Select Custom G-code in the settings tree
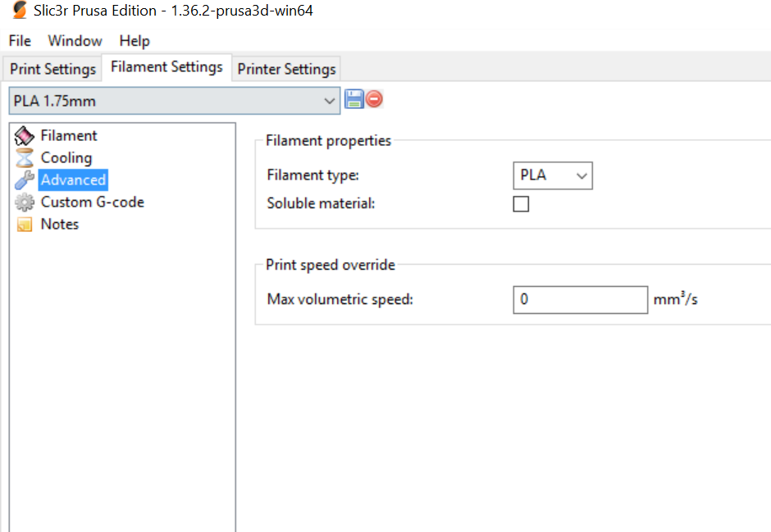This screenshot has width=771, height=532. point(93,202)
